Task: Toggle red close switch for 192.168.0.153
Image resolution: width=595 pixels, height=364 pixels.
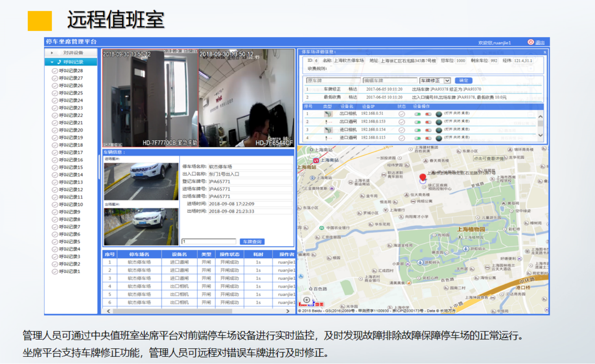Action: (428, 122)
